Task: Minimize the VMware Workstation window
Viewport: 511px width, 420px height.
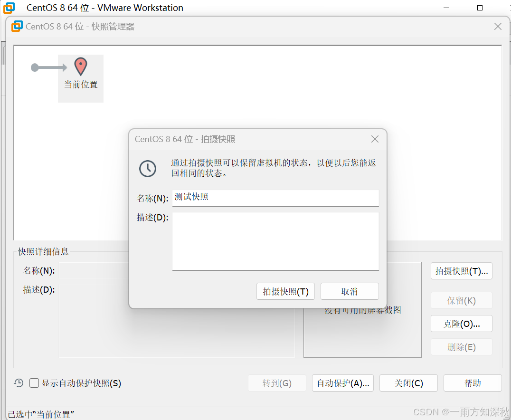Action: coord(446,8)
